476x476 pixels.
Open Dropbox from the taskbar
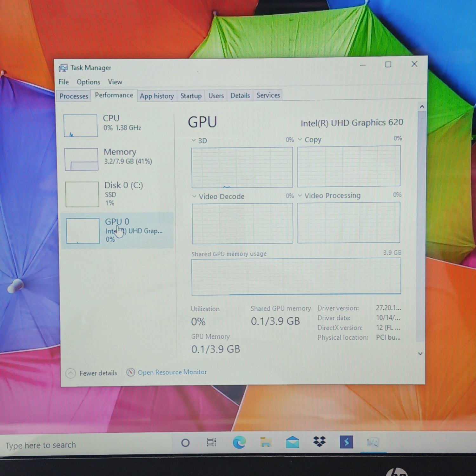pyautogui.click(x=319, y=441)
